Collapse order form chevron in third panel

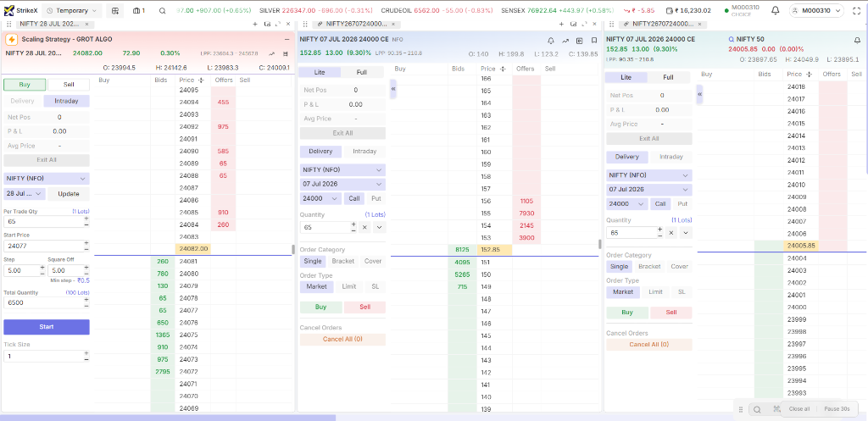click(699, 94)
